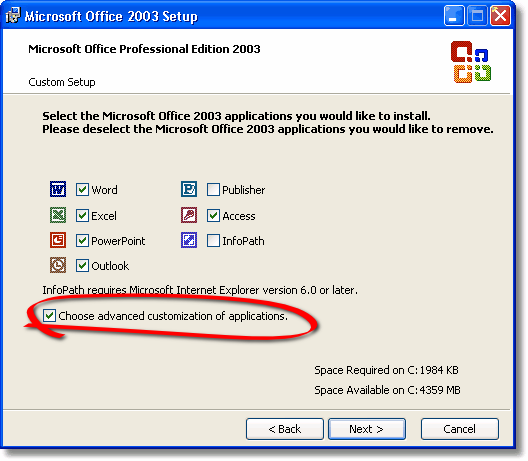Click the PowerPoint application icon

click(x=58, y=240)
